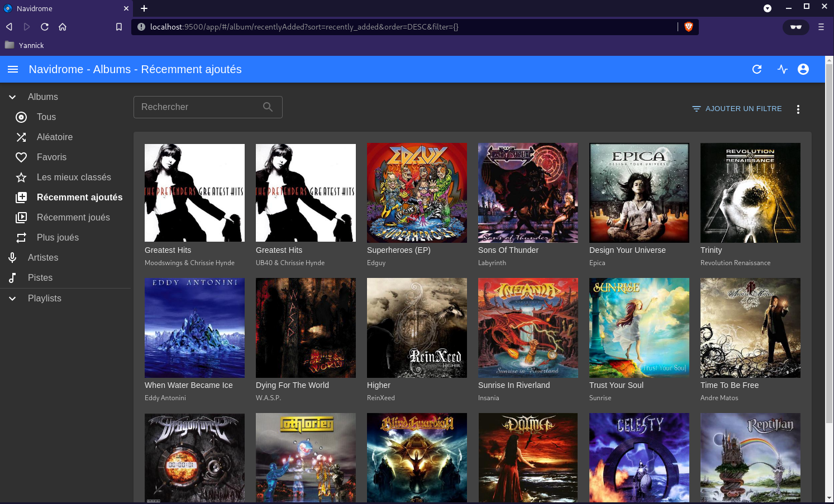Open the three-dot more options menu
This screenshot has width=834, height=504.
point(798,109)
